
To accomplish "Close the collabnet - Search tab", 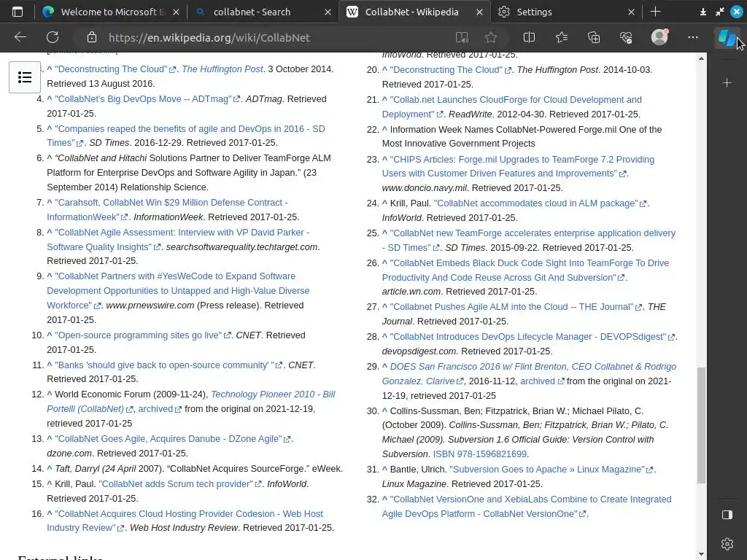I will (x=328, y=12).
